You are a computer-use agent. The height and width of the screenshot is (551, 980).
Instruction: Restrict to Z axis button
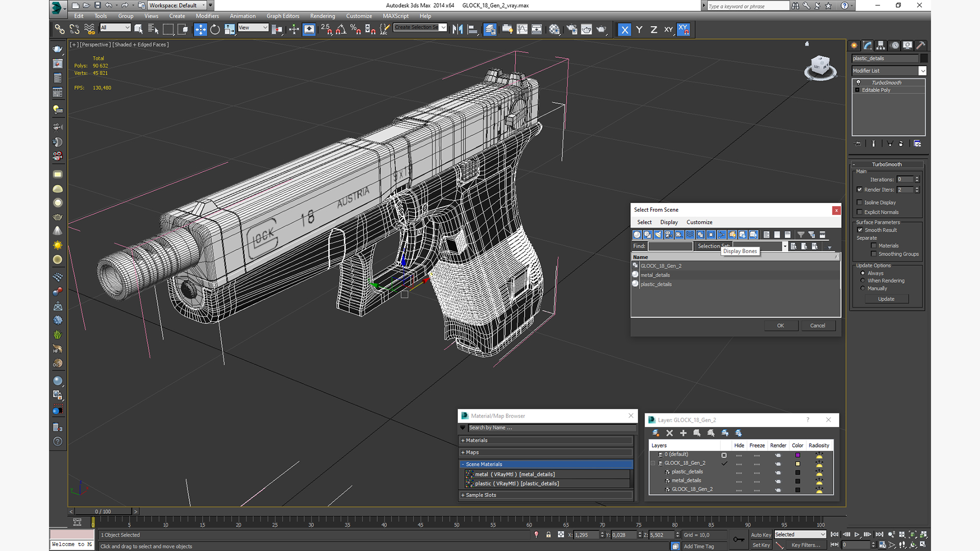pos(654,30)
